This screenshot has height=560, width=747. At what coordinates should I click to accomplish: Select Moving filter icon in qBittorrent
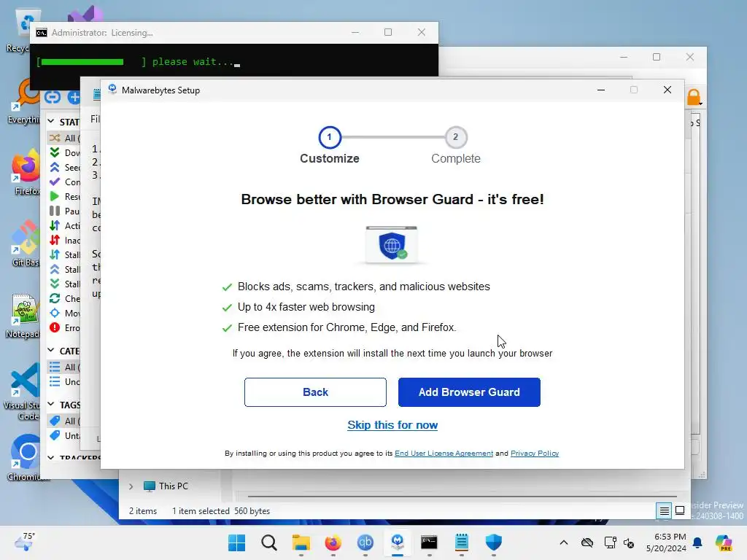click(x=55, y=313)
